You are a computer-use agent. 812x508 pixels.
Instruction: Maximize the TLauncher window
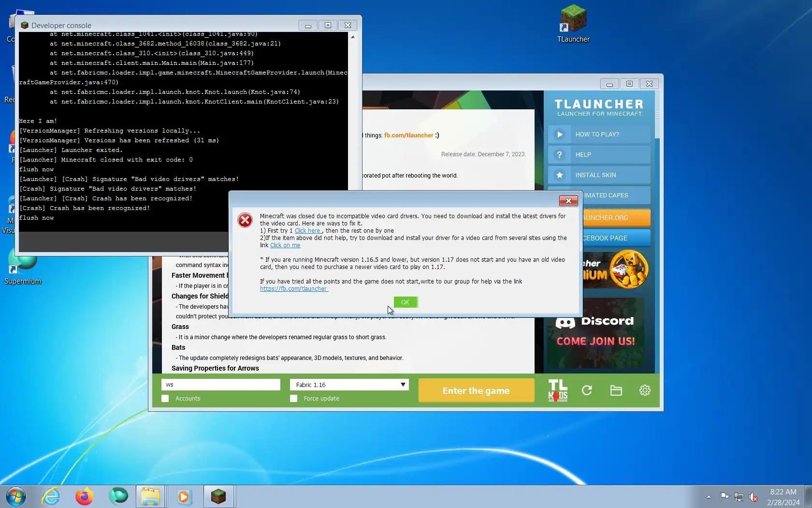pos(629,84)
